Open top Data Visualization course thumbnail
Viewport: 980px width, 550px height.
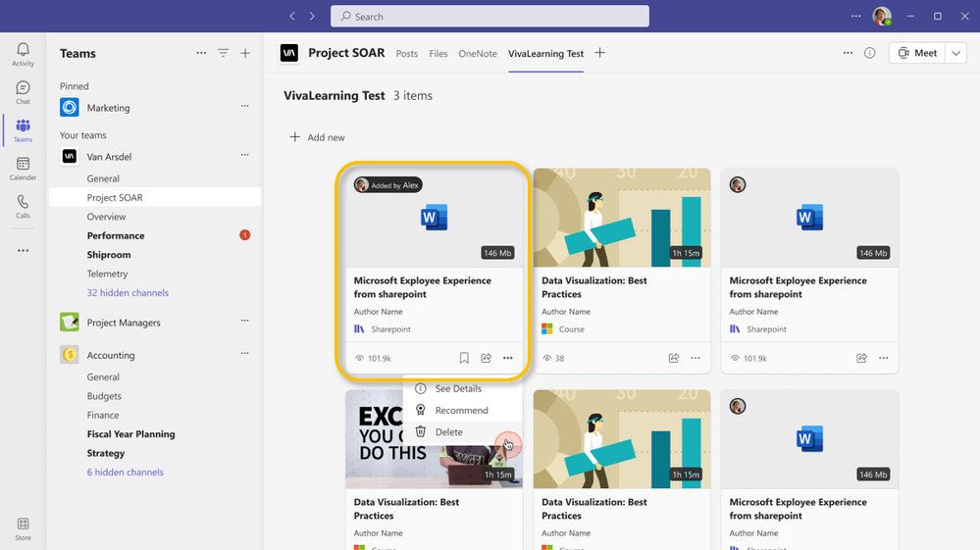click(622, 218)
